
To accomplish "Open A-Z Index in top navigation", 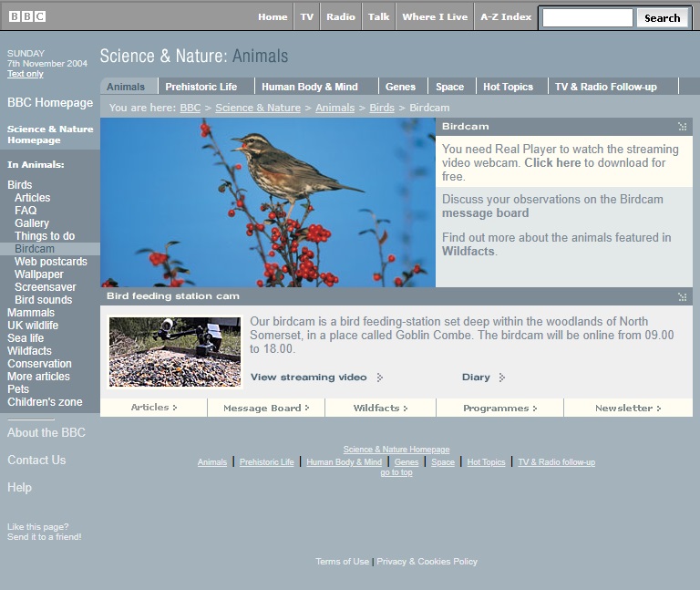I will click(x=505, y=17).
